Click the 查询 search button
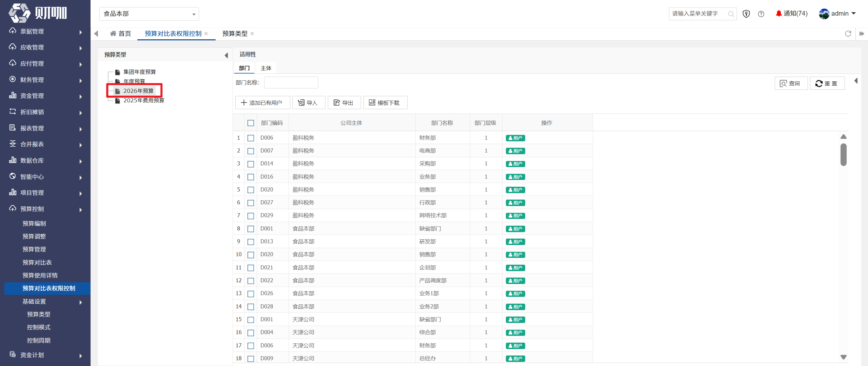Screen dimensions: 868x366 [x=791, y=83]
